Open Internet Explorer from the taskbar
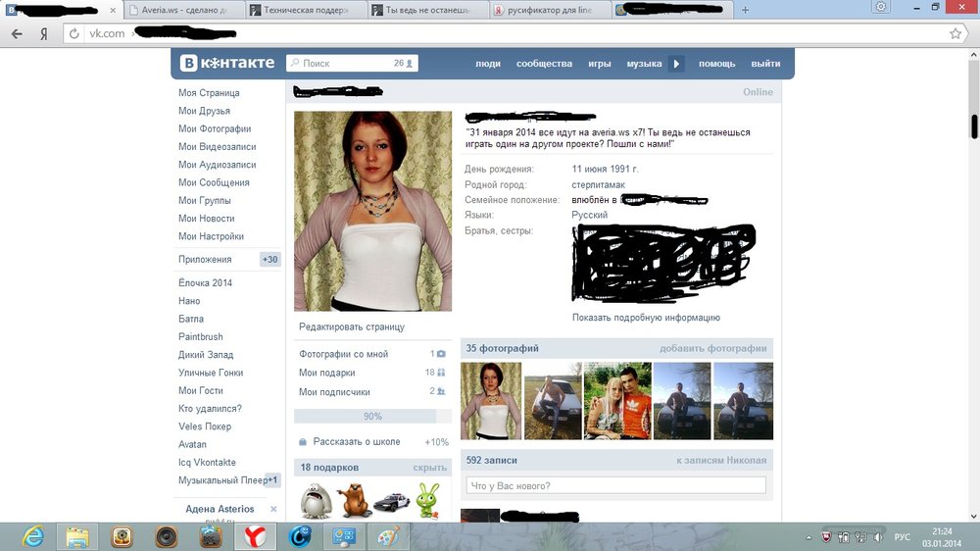The width and height of the screenshot is (980, 551). click(x=33, y=536)
